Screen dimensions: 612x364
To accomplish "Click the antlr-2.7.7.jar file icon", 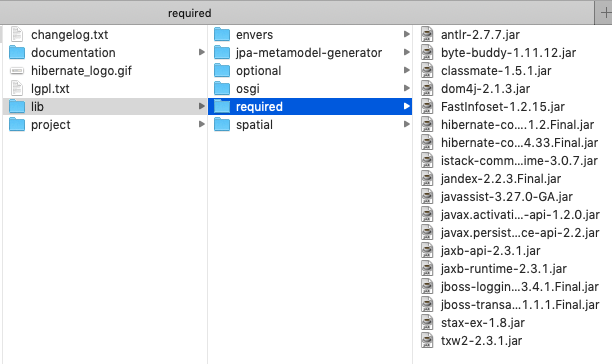I will tap(427, 34).
